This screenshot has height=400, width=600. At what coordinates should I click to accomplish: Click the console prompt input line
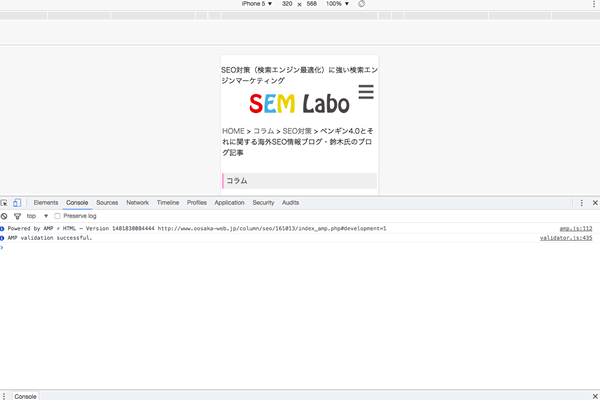pyautogui.click(x=300, y=248)
